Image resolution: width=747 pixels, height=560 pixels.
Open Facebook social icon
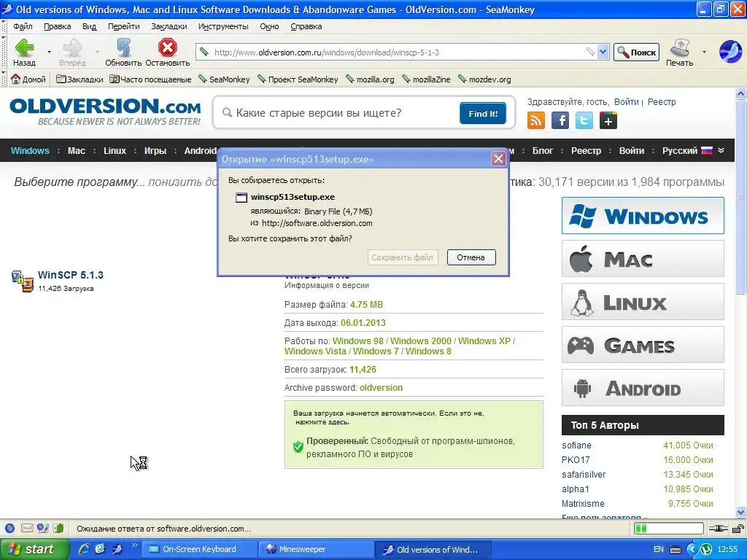560,120
